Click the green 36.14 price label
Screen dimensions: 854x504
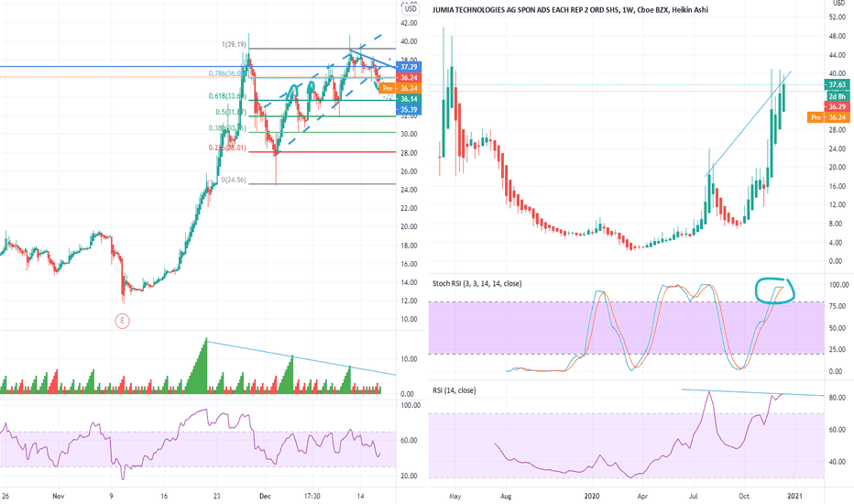click(x=409, y=99)
